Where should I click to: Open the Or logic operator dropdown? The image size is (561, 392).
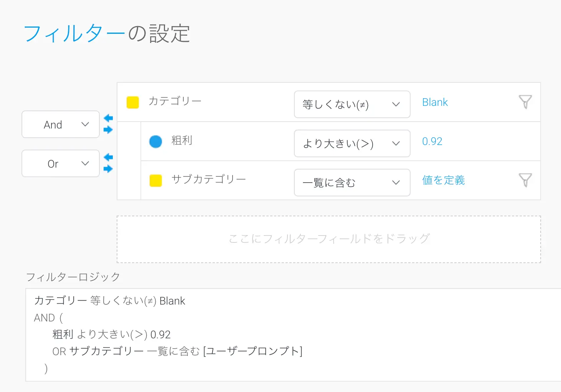[61, 163]
